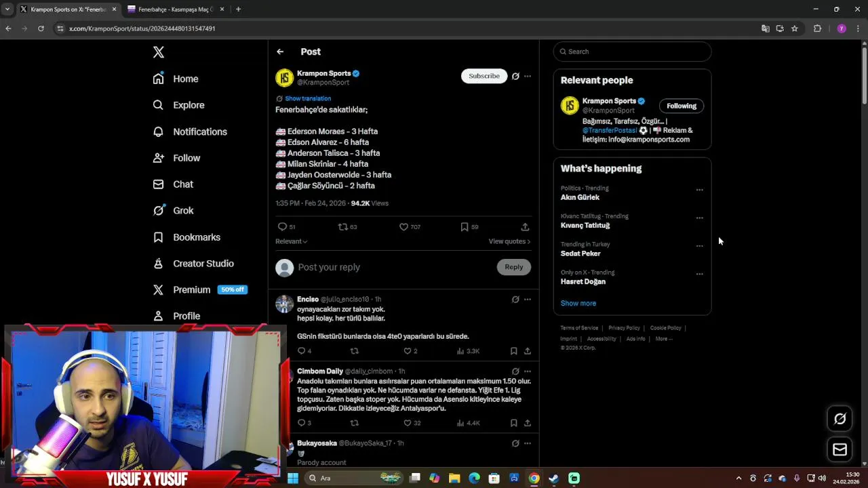This screenshot has height=488, width=868.
Task: Open Kıvanç Tatlıtuğ trending topic
Action: [585, 225]
